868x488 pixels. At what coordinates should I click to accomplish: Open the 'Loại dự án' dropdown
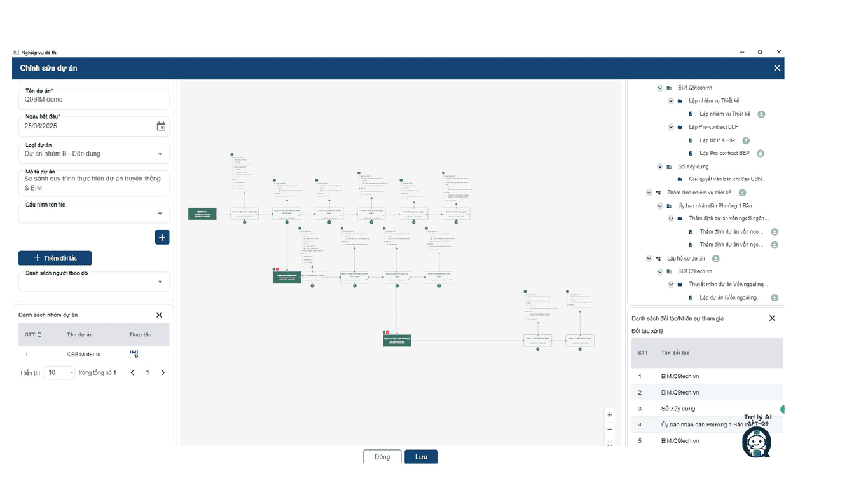[x=160, y=154]
